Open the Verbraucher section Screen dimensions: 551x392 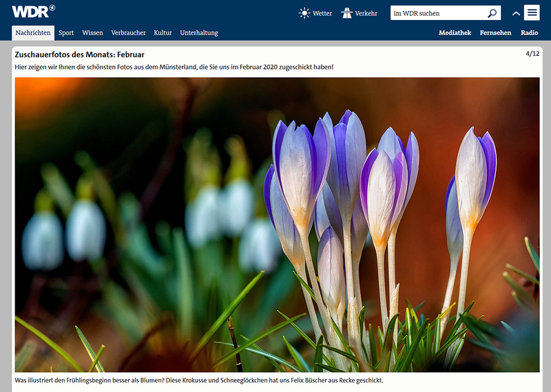tap(128, 32)
